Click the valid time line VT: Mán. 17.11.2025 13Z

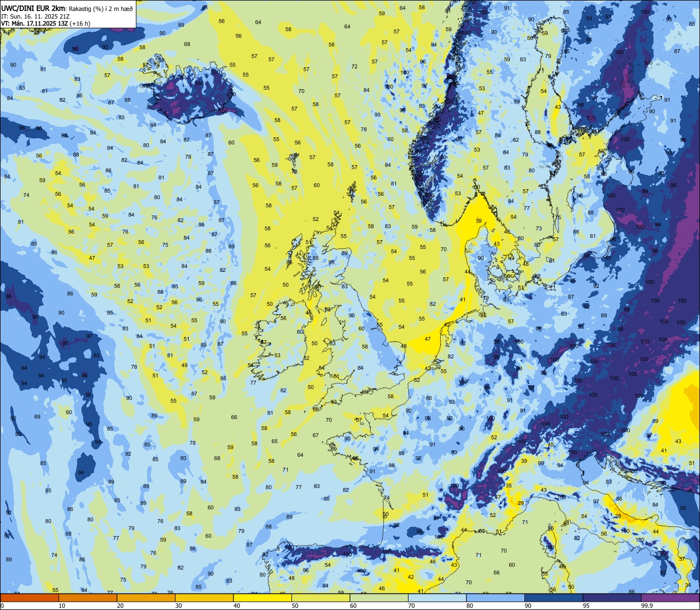34,24
